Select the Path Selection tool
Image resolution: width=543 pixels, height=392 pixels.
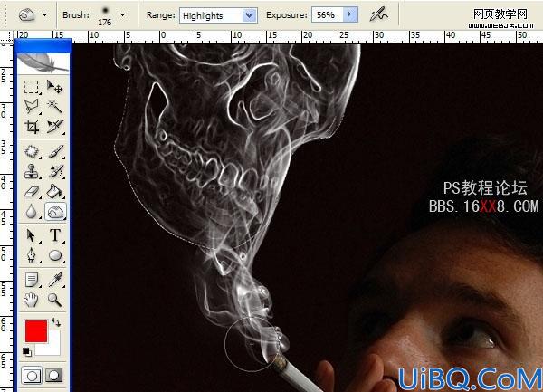(32, 235)
